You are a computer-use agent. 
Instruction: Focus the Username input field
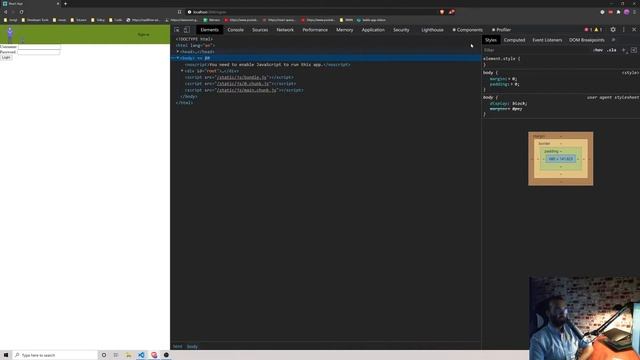click(39, 47)
